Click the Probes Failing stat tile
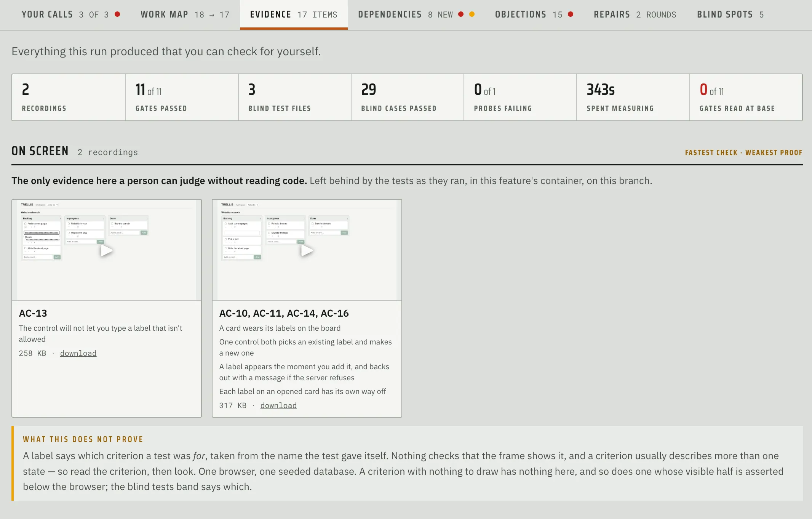 pos(520,98)
